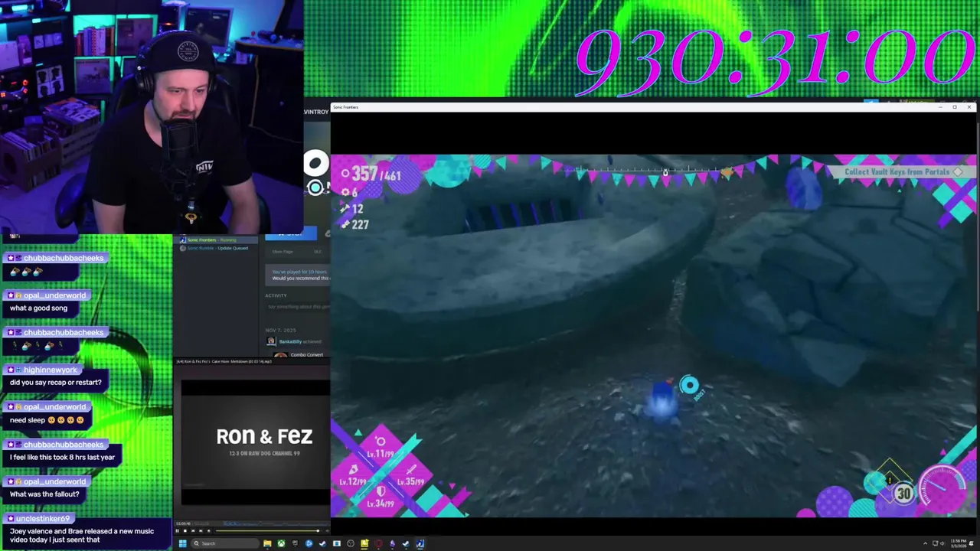Click the blue Stop button in Steam
Viewport: 980px width, 551px height.
pyautogui.click(x=291, y=234)
